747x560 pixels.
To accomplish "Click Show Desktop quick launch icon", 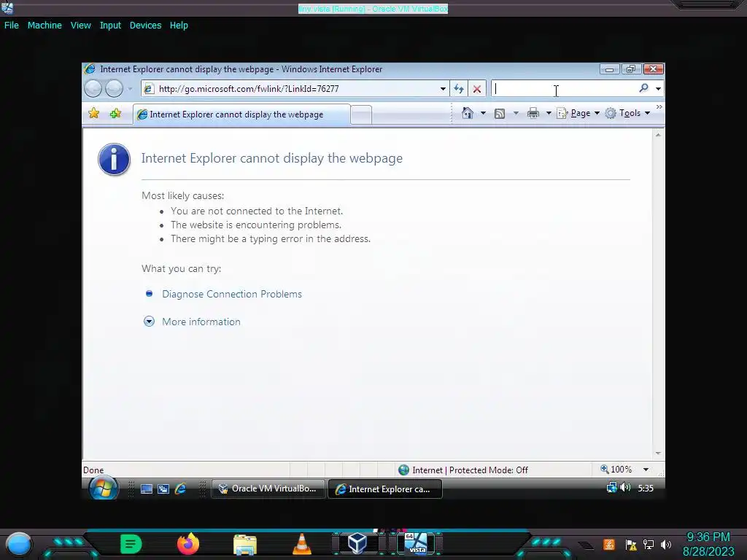I will [x=146, y=489].
